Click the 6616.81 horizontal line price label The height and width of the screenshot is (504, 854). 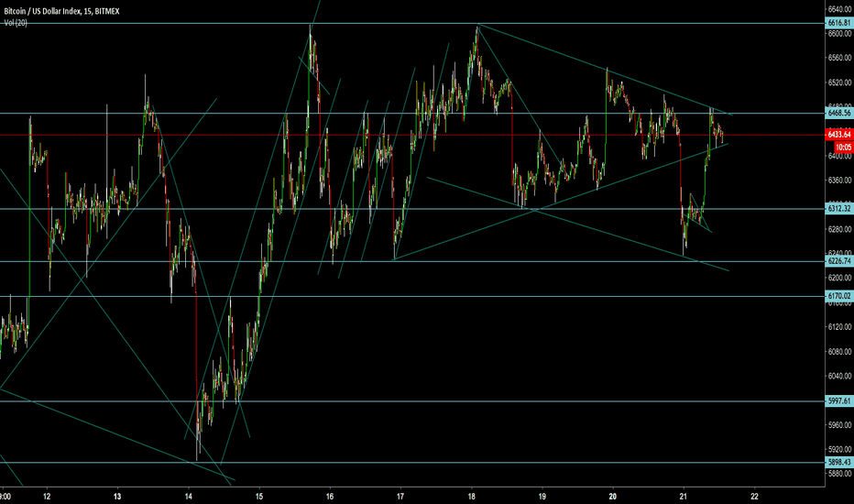[x=838, y=23]
